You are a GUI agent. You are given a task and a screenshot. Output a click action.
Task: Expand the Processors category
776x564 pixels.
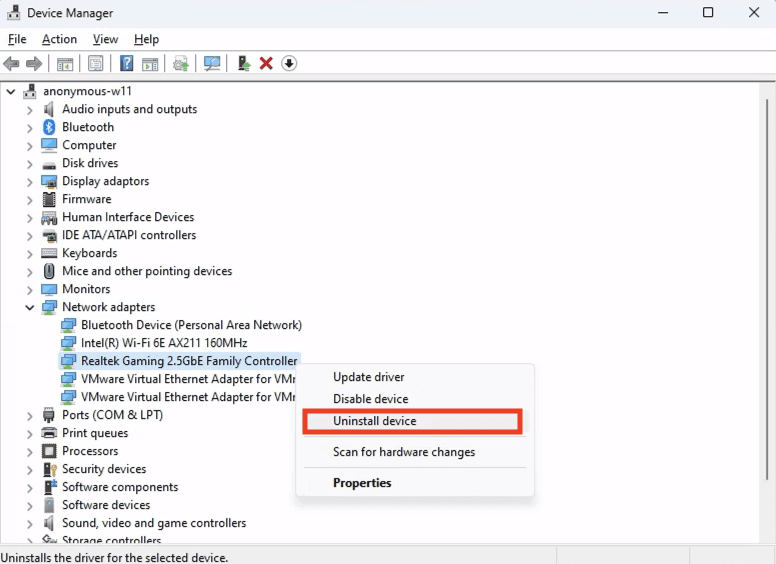30,452
